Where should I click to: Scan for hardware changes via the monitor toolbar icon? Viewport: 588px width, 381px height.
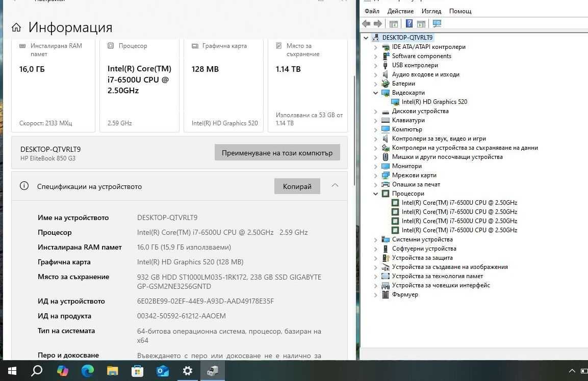437,23
